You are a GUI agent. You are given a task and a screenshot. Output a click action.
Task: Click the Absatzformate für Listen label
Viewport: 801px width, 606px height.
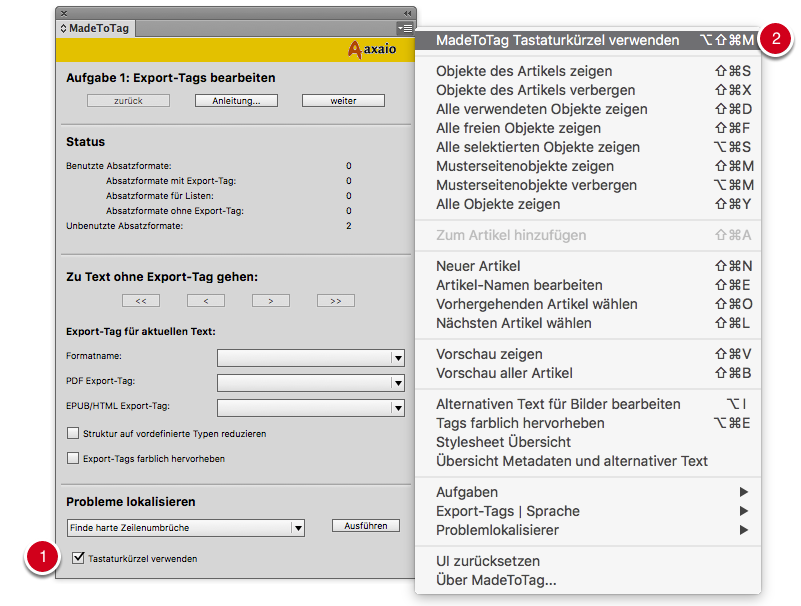[160, 196]
